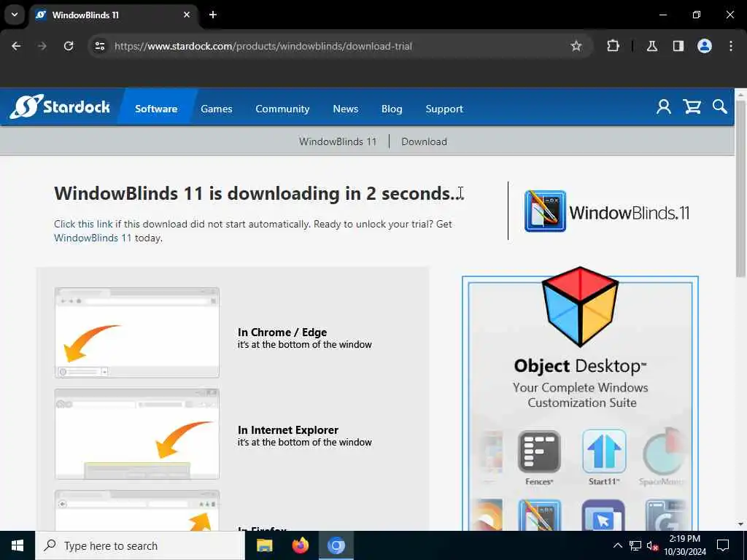
Task: Open the News menu item
Action: click(x=345, y=109)
